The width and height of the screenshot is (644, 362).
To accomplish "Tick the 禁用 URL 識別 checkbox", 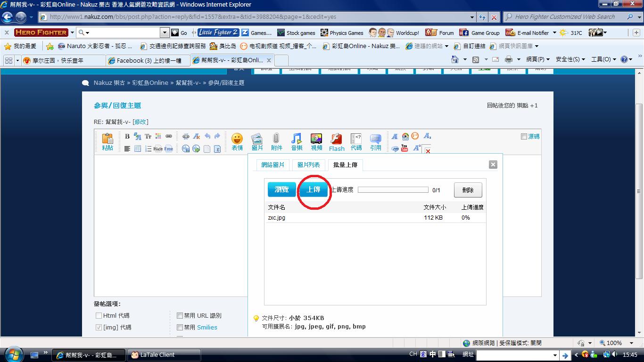I will (180, 315).
